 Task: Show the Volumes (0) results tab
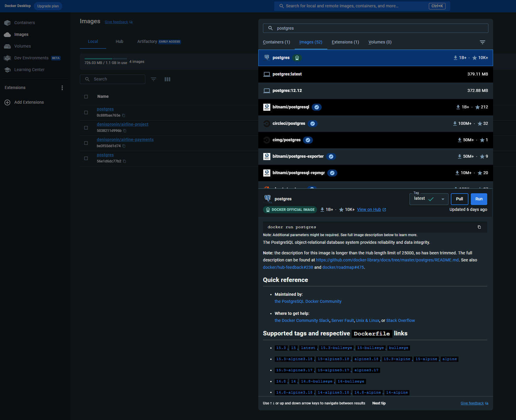tap(380, 42)
